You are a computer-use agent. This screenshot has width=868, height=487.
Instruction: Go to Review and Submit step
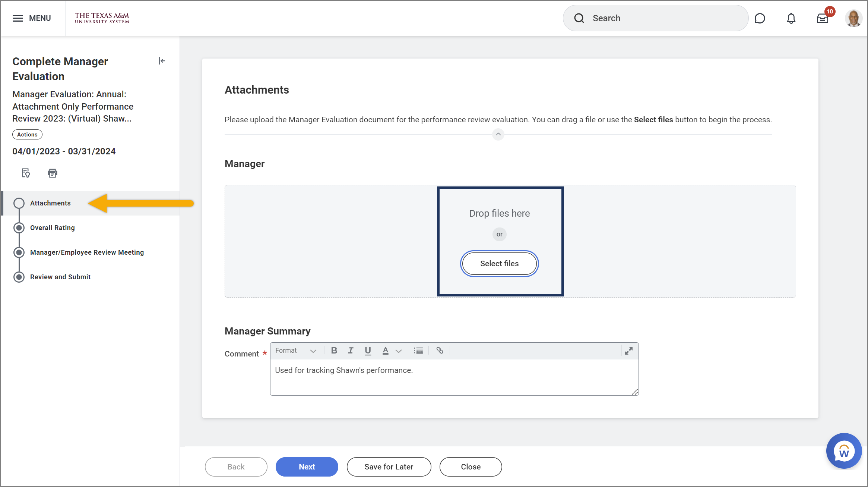60,277
